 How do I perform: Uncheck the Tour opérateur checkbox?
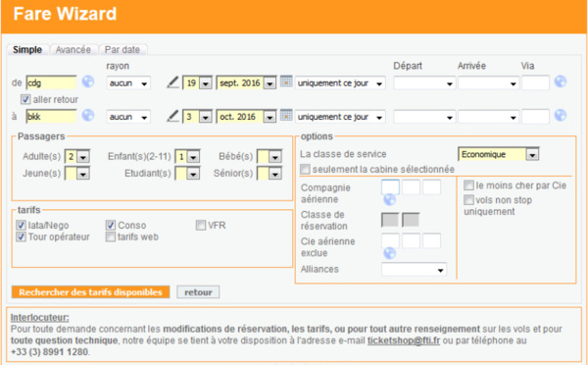tap(21, 236)
